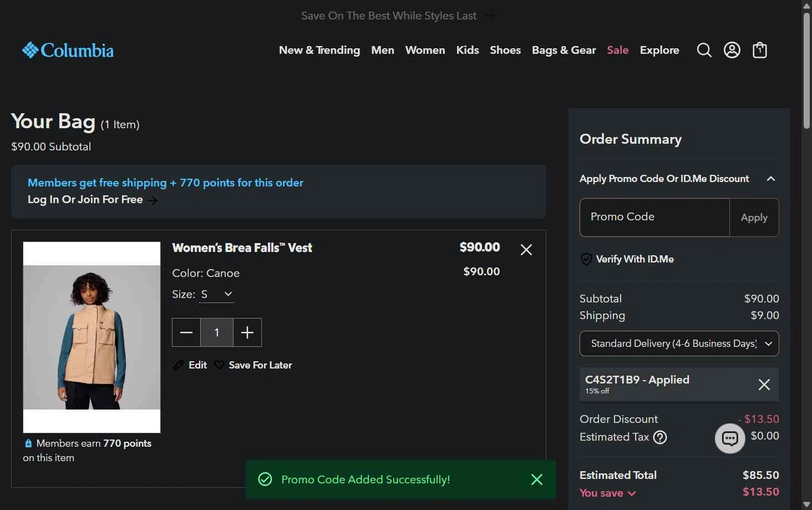
Task: Increase item quantity with plus button
Action: 247,332
